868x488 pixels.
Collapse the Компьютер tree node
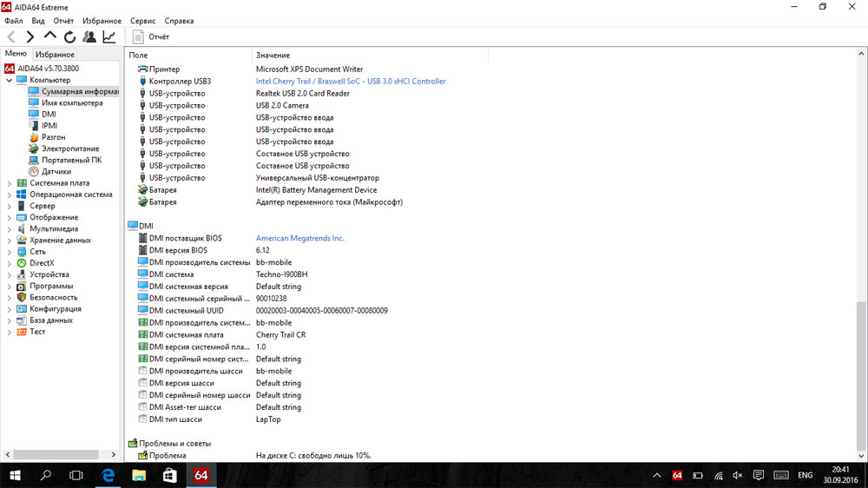[9, 80]
